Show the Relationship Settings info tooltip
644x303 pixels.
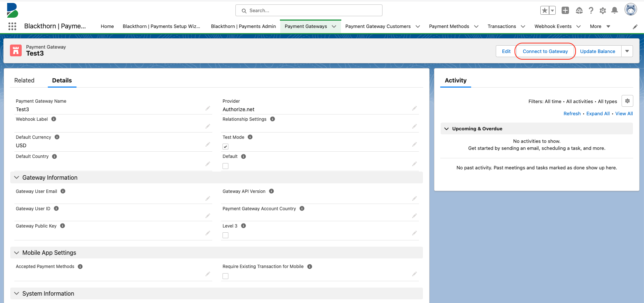273,119
